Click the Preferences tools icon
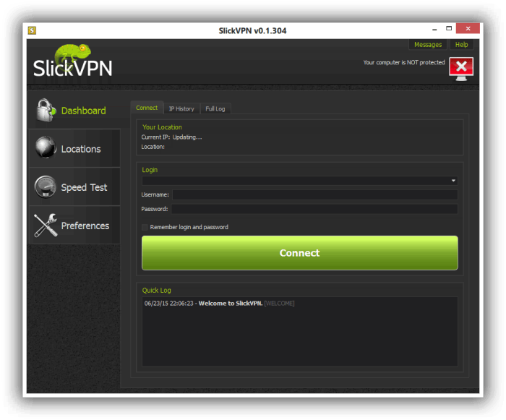Image resolution: width=506 pixels, height=420 pixels. pos(46,225)
